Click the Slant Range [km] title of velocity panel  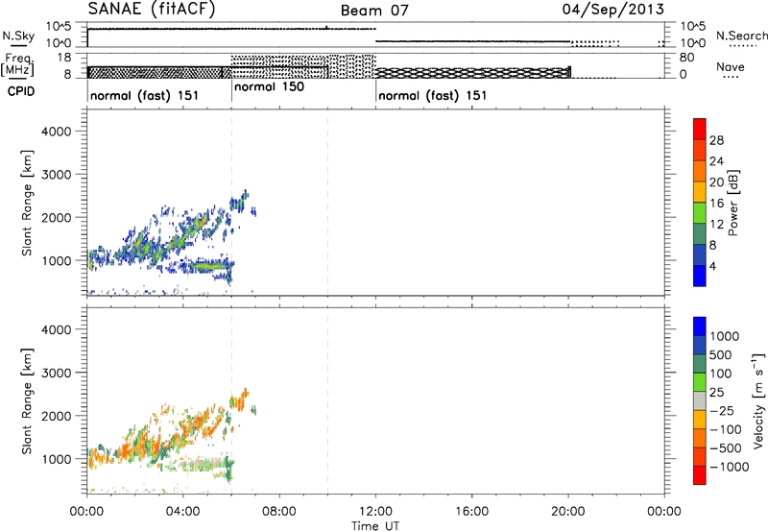pyautogui.click(x=27, y=401)
